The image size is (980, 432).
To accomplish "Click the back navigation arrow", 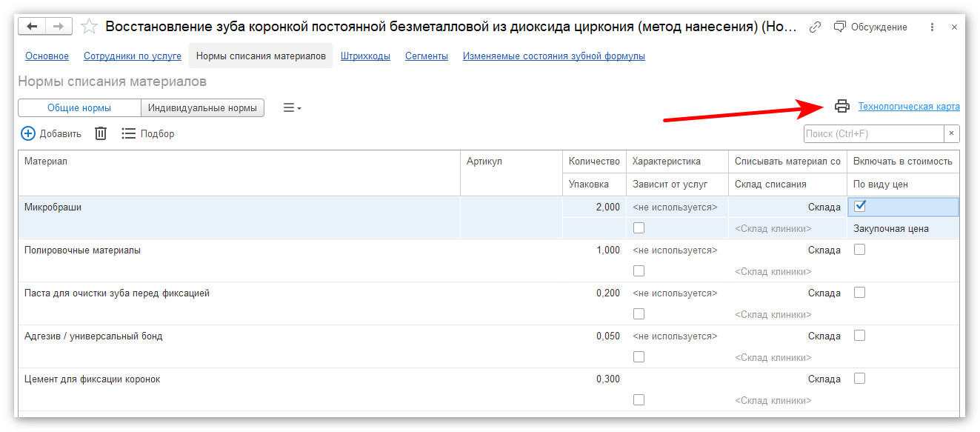I will tap(32, 27).
